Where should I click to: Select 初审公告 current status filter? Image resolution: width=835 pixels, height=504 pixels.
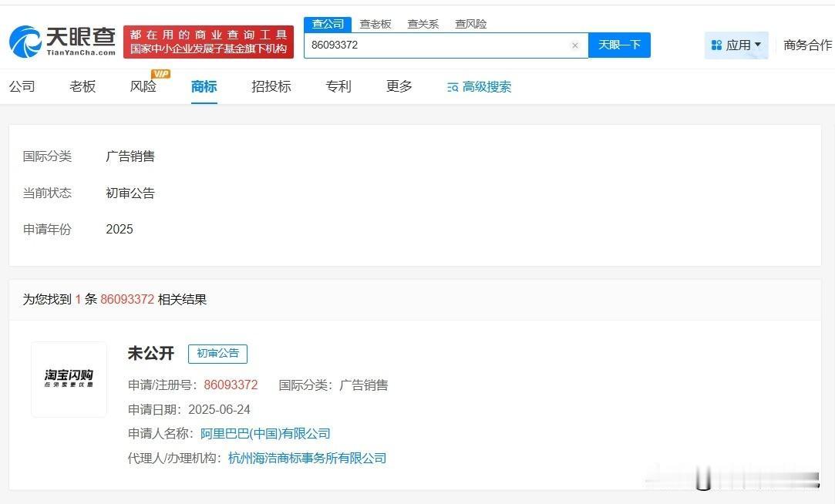(130, 193)
